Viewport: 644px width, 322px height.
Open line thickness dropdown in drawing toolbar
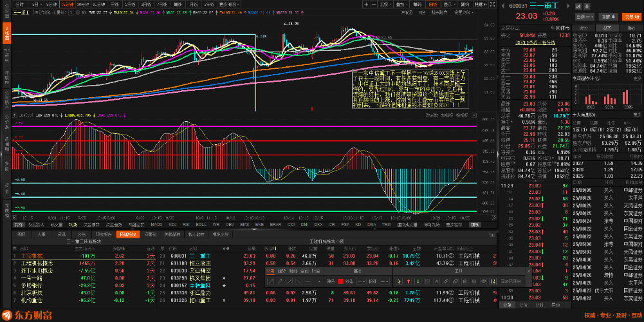[385, 281]
